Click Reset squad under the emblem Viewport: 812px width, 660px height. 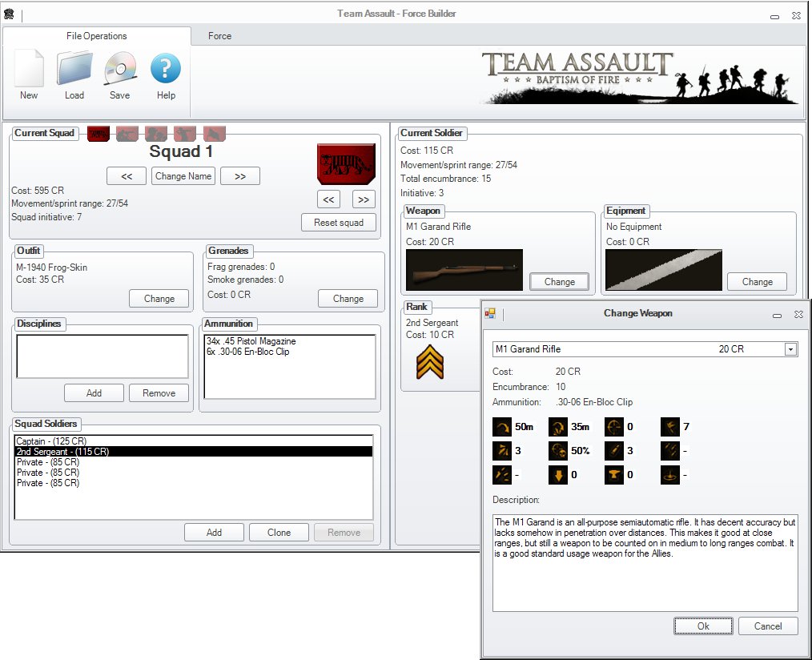point(339,223)
